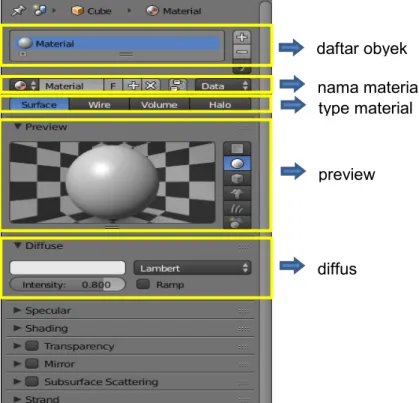The height and width of the screenshot is (403, 419).
Task: Click the node tree toggle icon
Action: point(178,85)
